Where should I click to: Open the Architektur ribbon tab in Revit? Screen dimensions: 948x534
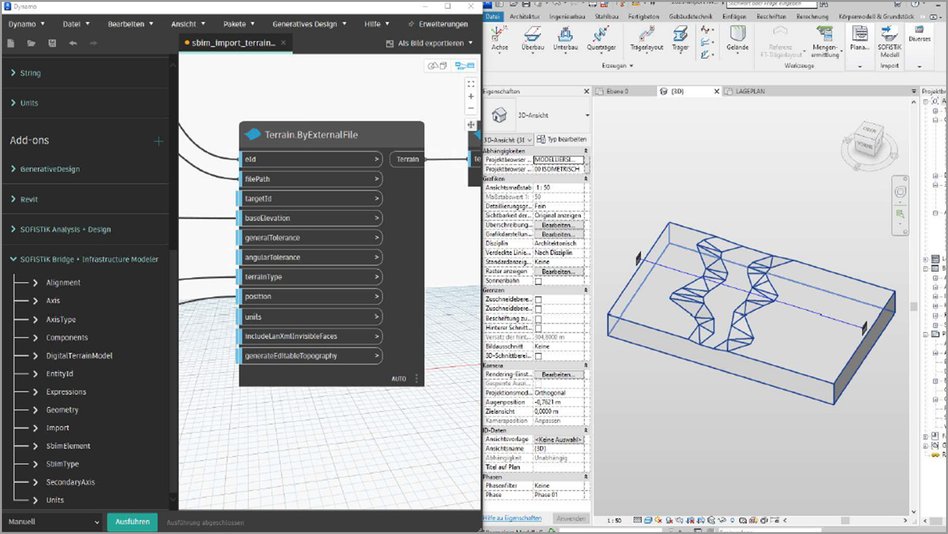click(525, 17)
